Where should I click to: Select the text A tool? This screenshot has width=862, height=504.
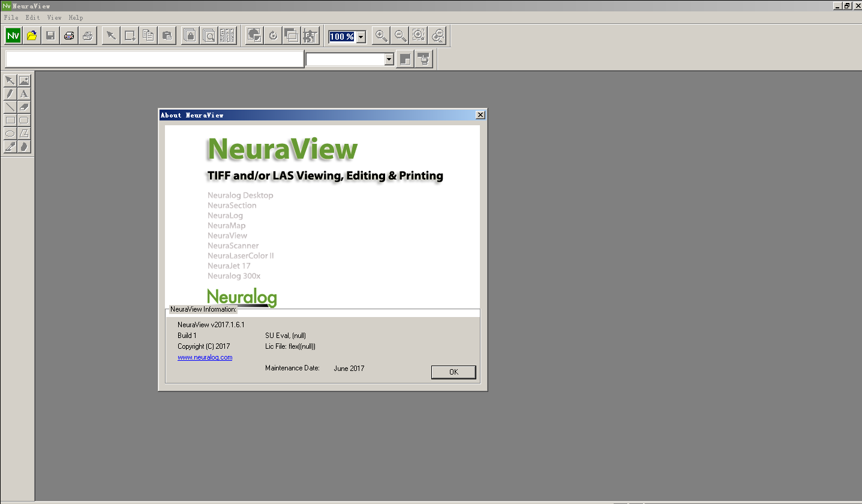(24, 93)
